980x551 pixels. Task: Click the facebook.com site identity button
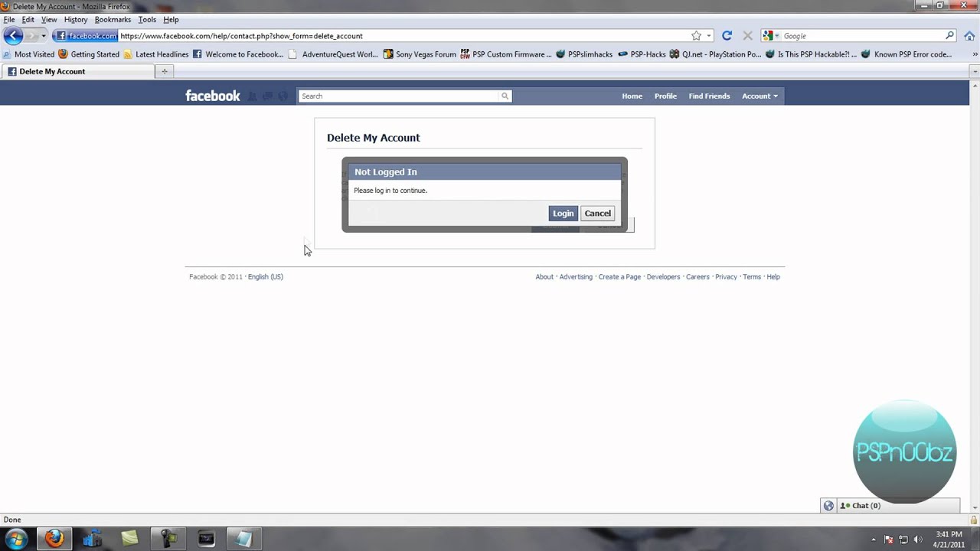86,36
